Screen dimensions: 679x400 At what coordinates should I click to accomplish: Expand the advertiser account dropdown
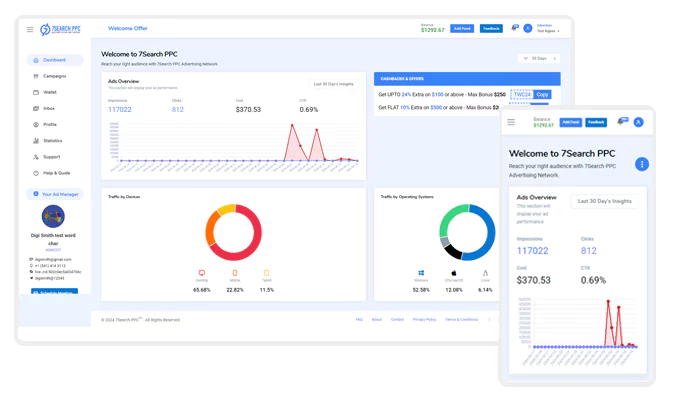pyautogui.click(x=548, y=29)
